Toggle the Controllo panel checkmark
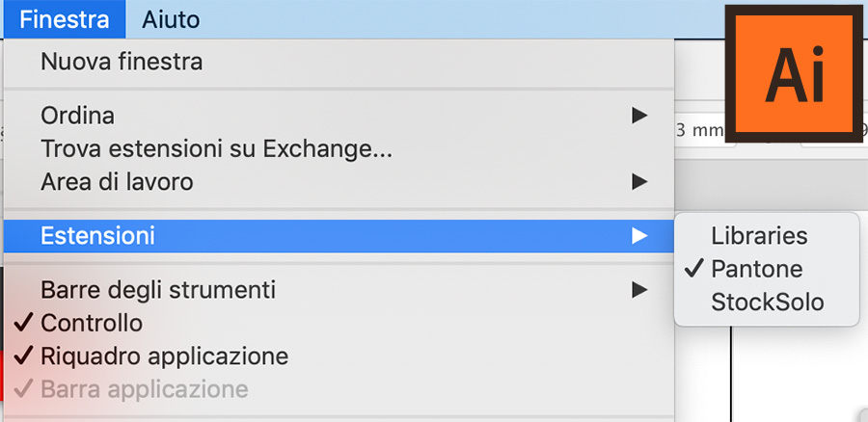The height and width of the screenshot is (422, 868). 339,323
